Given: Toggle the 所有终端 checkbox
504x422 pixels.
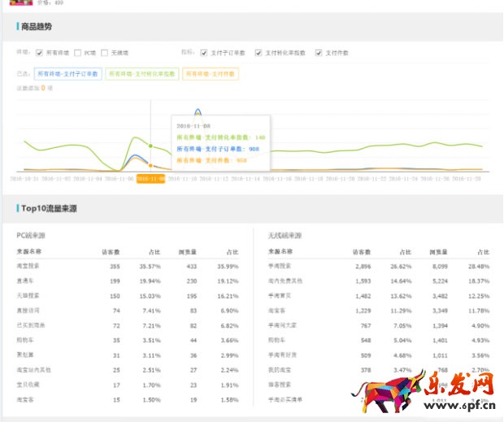Looking at the screenshot, I should [x=38, y=53].
